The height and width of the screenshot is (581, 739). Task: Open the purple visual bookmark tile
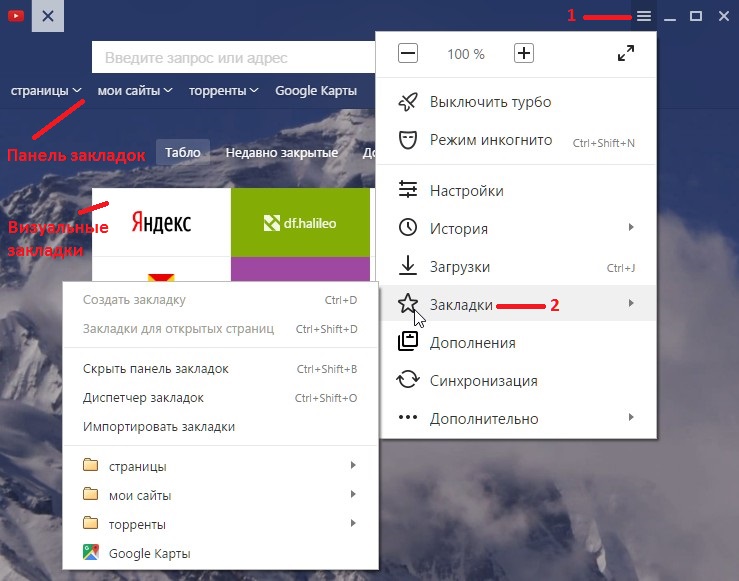tap(300, 269)
